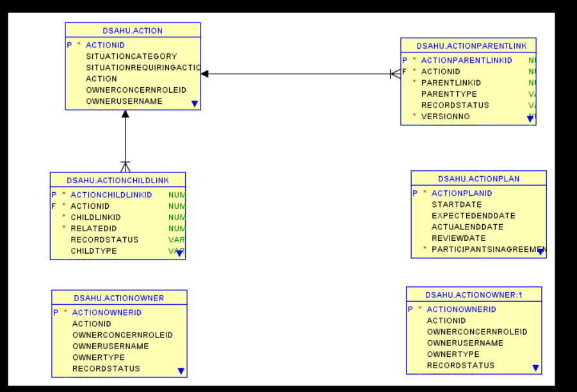
Task: Expand the blue triangle on DSAHU.ACTIONOWNER:1
Action: click(535, 367)
